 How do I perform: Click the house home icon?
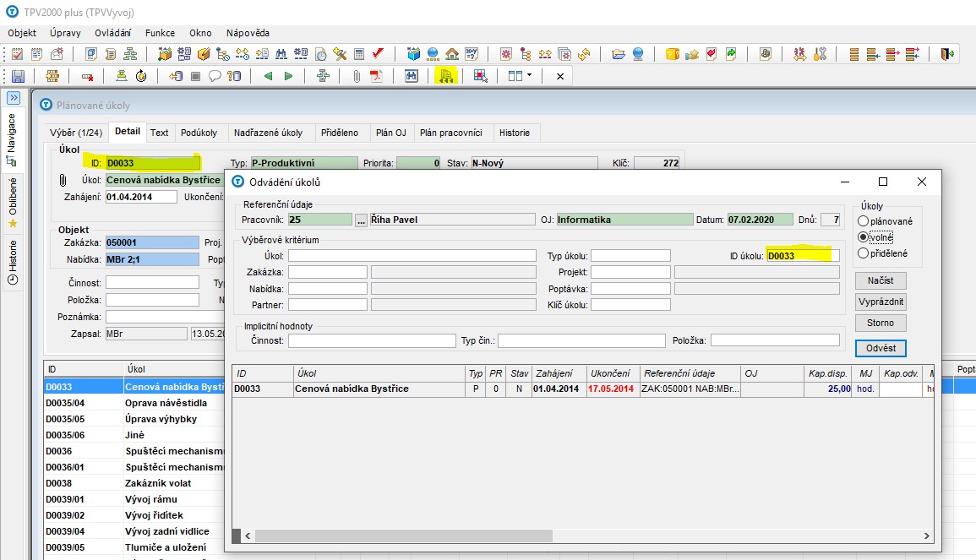(x=453, y=54)
